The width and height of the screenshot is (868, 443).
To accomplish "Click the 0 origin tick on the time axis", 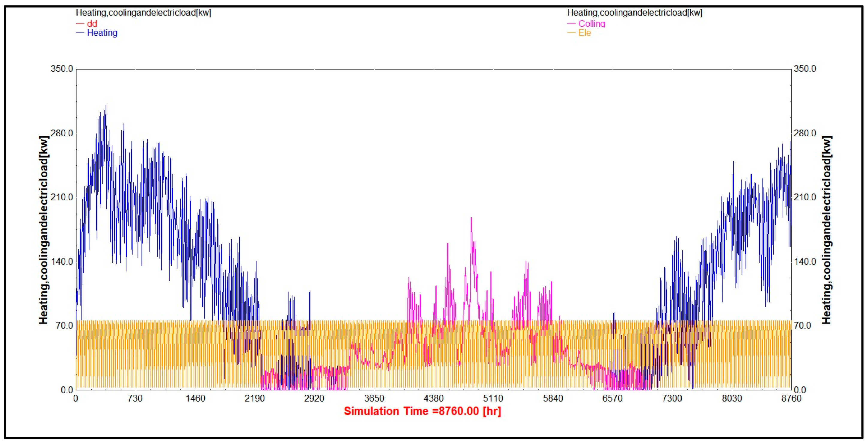I will (x=76, y=399).
